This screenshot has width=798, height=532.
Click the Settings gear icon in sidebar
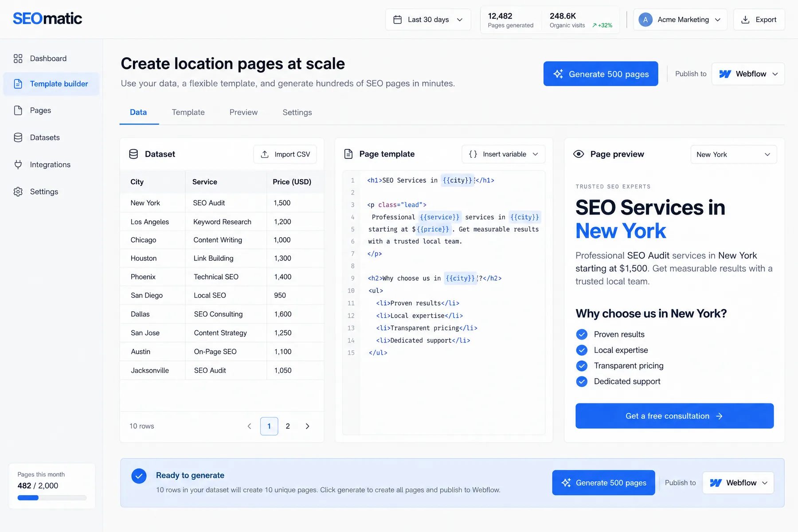coord(18,192)
